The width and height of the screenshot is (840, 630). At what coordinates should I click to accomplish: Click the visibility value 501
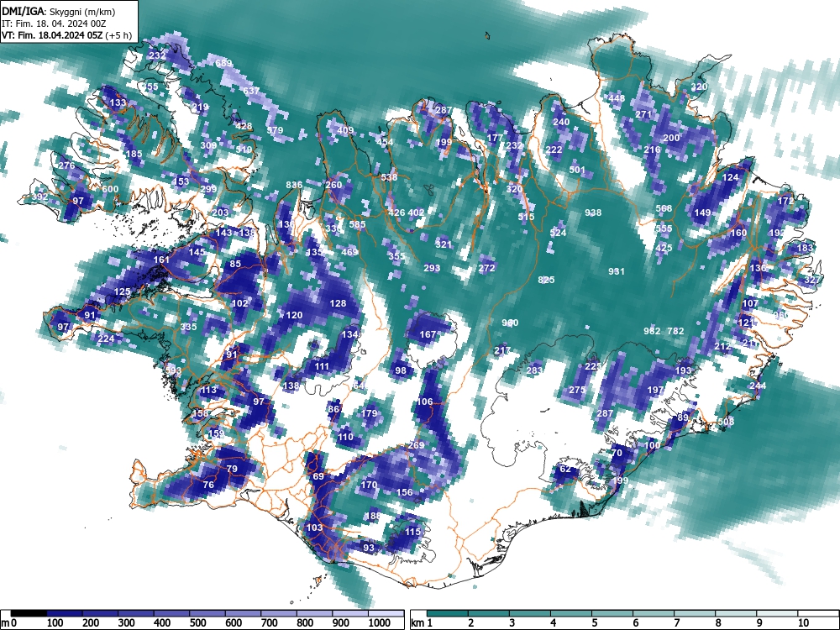(x=577, y=170)
